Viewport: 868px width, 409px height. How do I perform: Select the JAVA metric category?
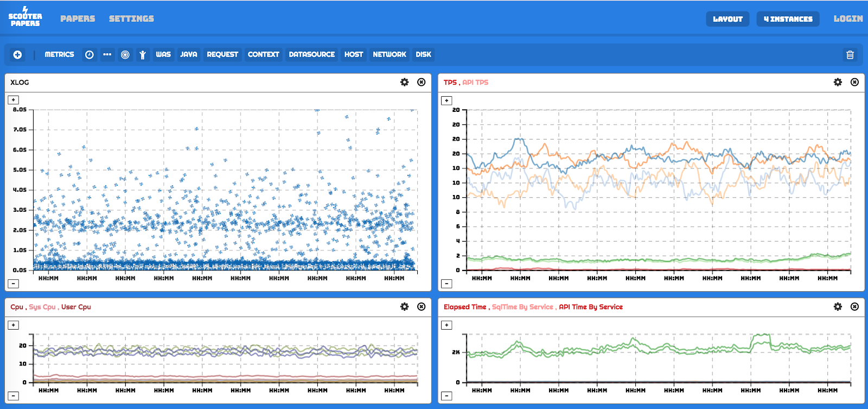[x=189, y=54]
